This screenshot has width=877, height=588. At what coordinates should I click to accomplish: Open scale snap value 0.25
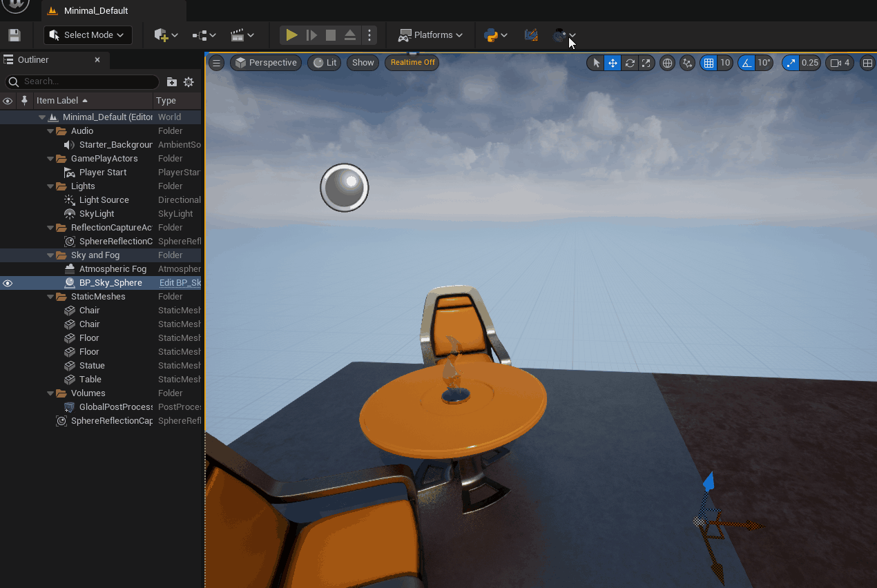(810, 63)
